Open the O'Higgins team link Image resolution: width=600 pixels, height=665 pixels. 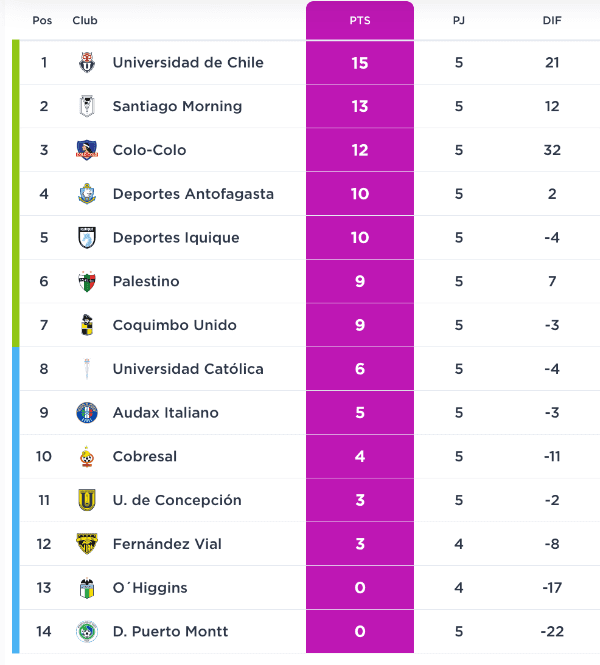point(150,588)
